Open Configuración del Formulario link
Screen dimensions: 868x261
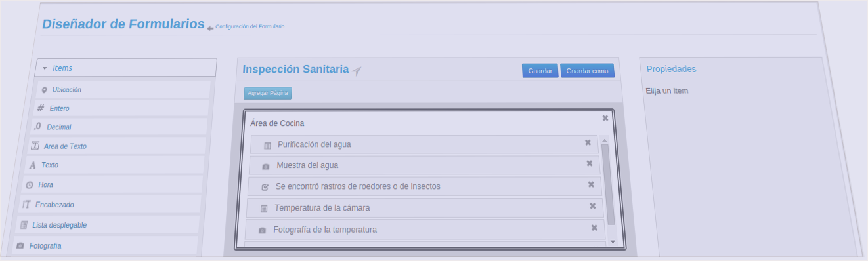pos(250,27)
